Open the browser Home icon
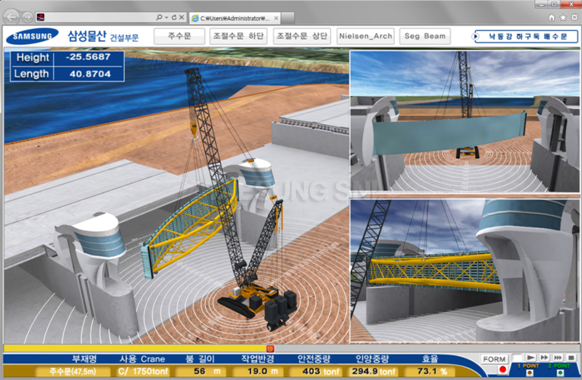The image size is (582, 380). point(552,17)
